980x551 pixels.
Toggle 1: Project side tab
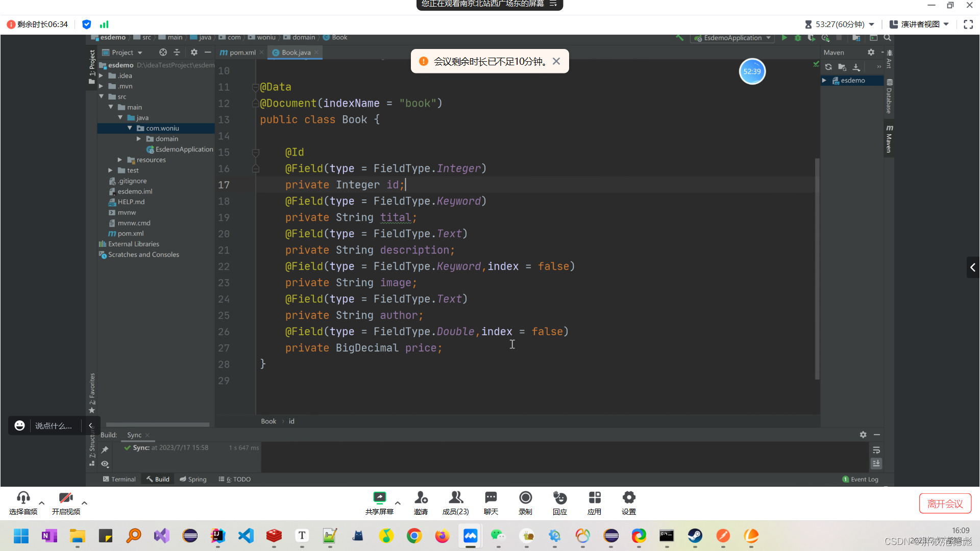tap(92, 66)
